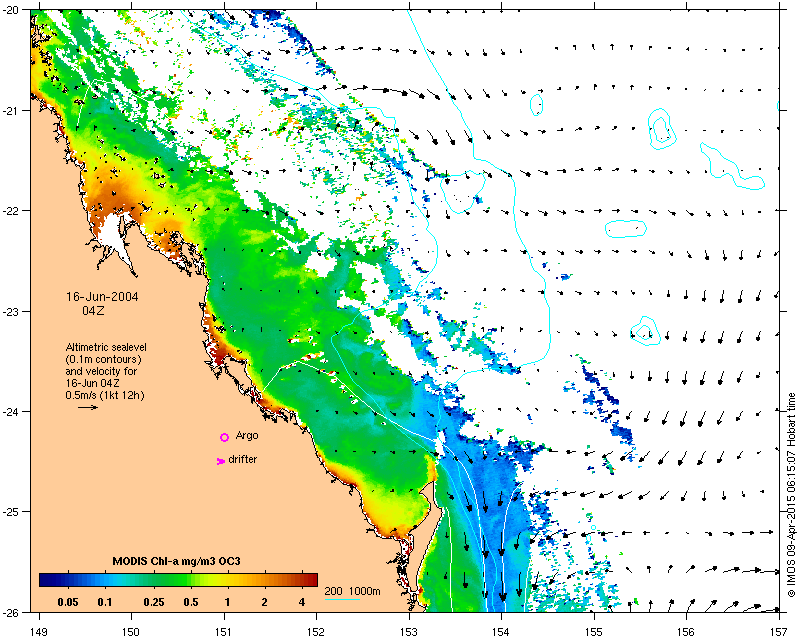Click latitude axis label '-21'
This screenshot has width=800, height=640.
(10, 110)
